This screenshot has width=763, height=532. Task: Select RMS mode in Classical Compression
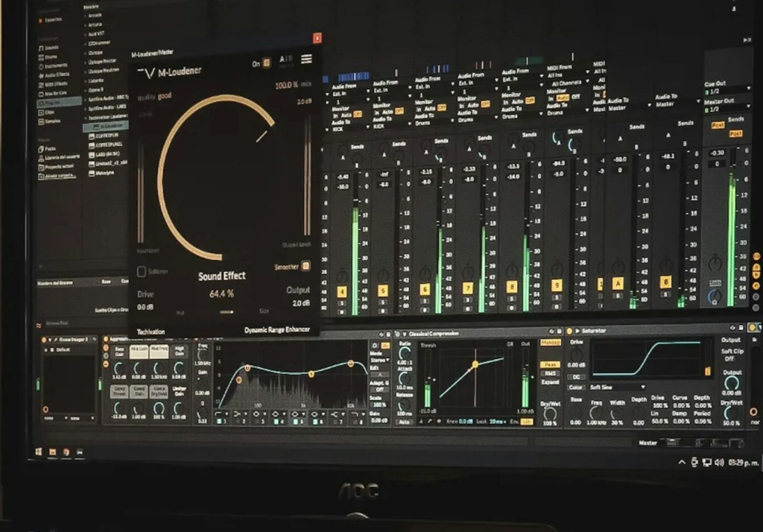pos(550,373)
